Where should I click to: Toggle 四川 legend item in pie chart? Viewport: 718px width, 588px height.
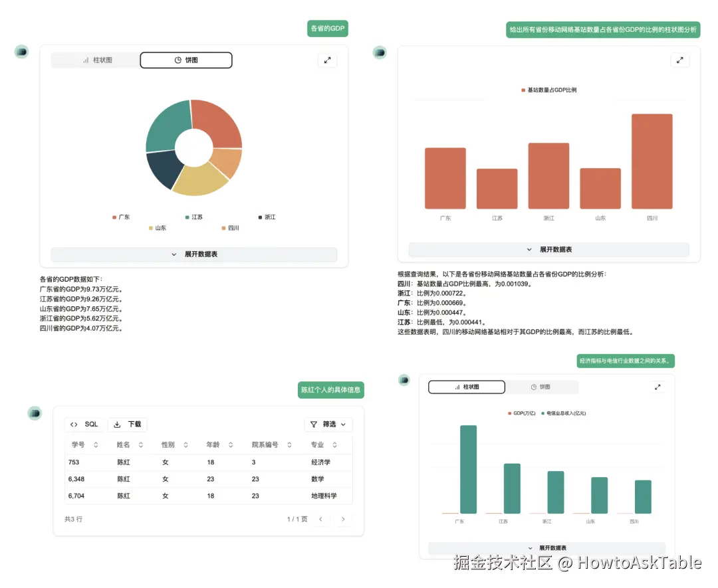click(230, 228)
